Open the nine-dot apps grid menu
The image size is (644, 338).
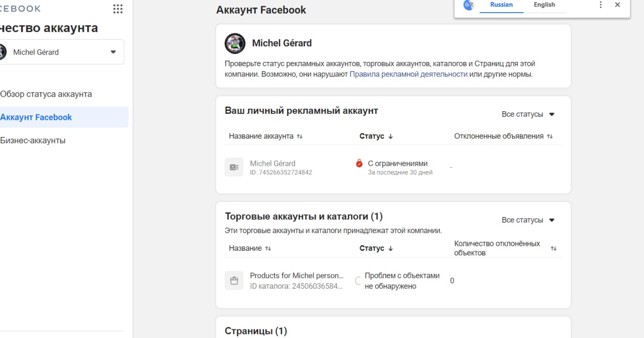[x=118, y=9]
